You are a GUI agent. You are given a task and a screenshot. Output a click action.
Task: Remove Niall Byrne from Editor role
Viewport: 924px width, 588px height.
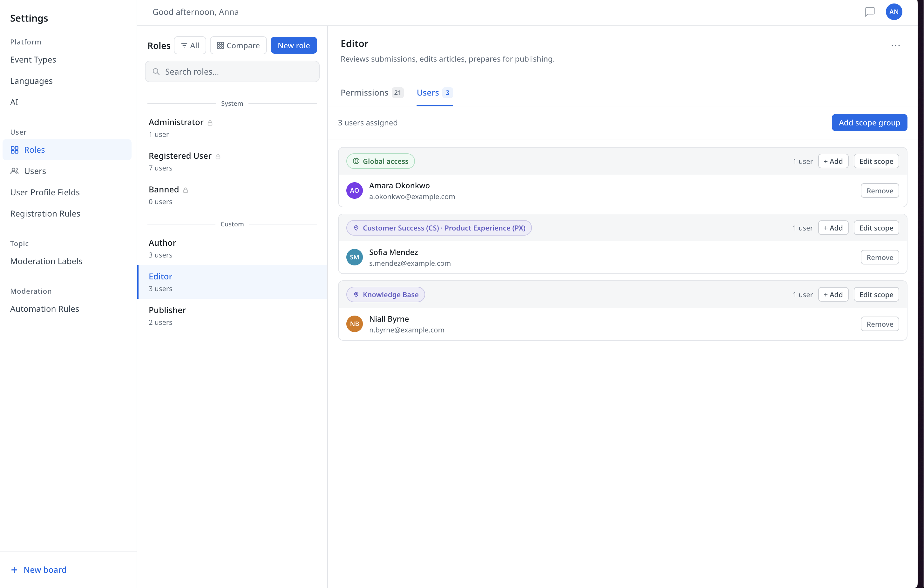(880, 324)
